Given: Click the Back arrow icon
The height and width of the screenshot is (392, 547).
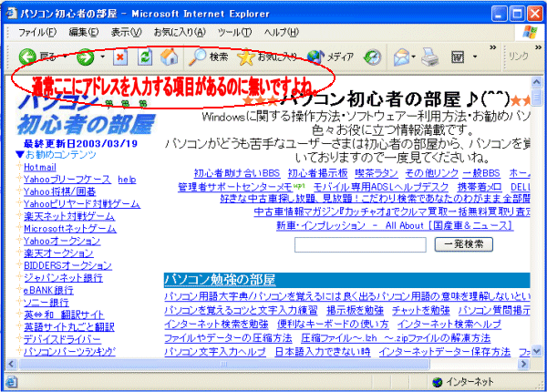Looking at the screenshot, I should [27, 57].
